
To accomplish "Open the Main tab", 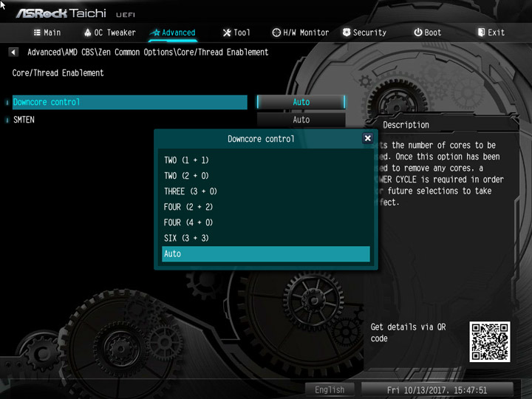I will [47, 33].
